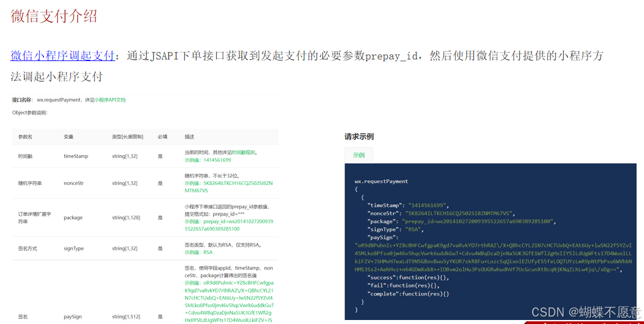Click the Object参数说明 label
The height and width of the screenshot is (324, 644).
coord(30,112)
